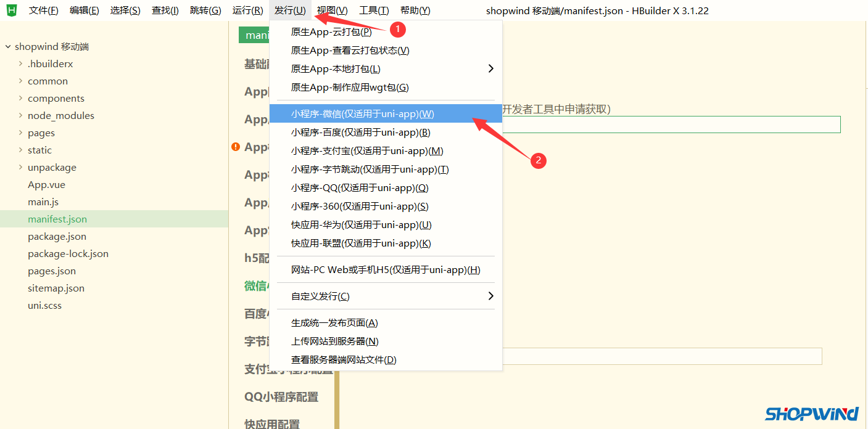Open package-lock.json in the project tree
The width and height of the screenshot is (868, 429).
pos(68,254)
